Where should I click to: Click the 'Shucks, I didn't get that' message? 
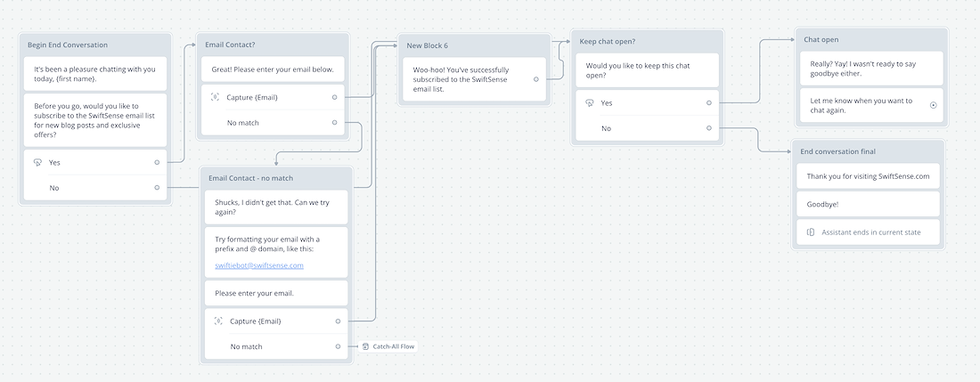click(x=276, y=207)
